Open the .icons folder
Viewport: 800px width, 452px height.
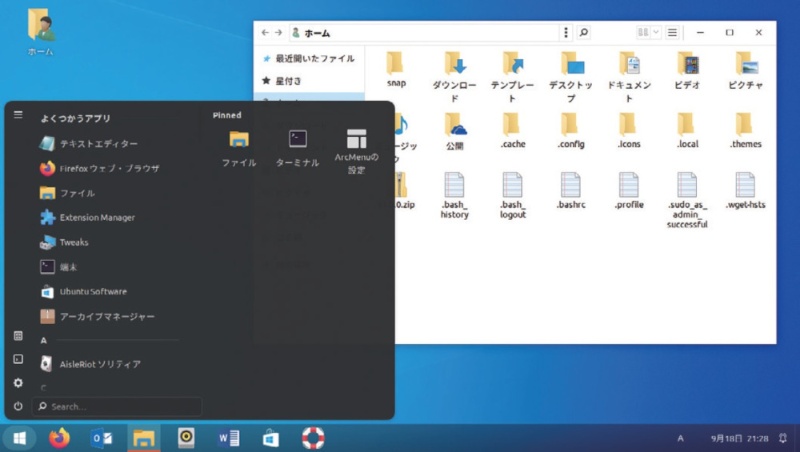pos(629,130)
